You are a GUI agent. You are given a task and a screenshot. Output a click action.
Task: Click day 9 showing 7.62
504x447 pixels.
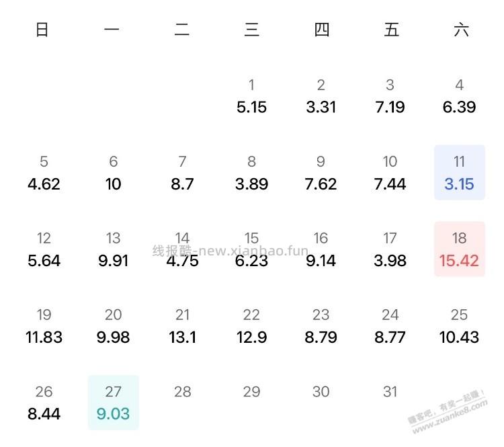pyautogui.click(x=321, y=173)
